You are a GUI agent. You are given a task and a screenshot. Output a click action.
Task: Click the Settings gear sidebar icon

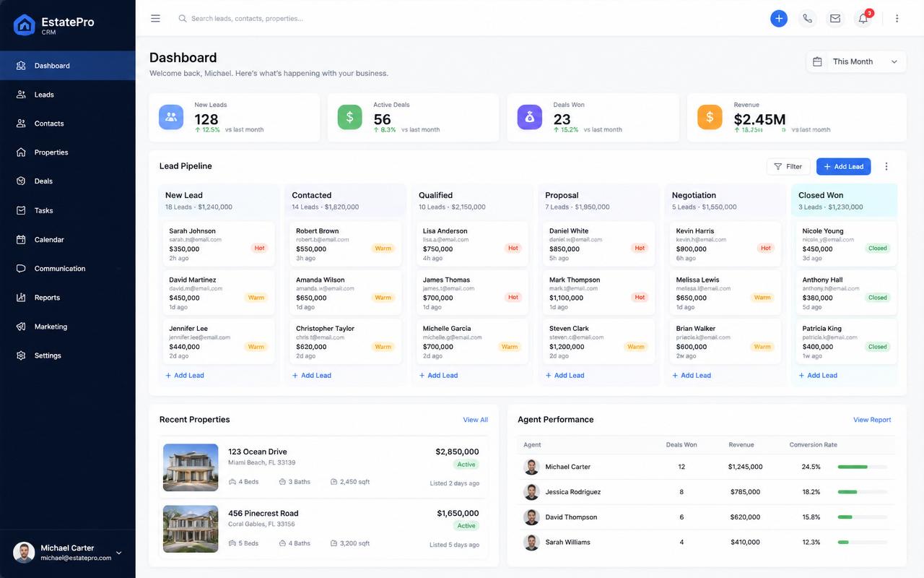point(21,355)
